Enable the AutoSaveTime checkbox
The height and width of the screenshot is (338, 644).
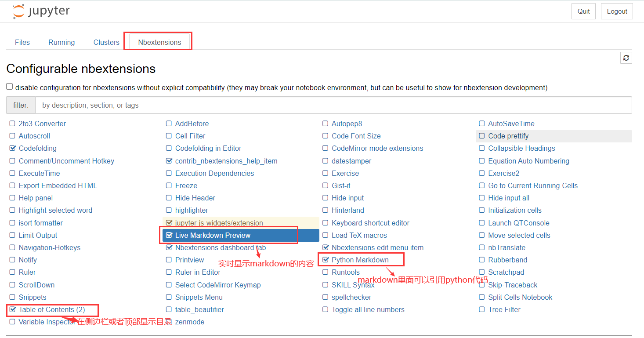482,124
